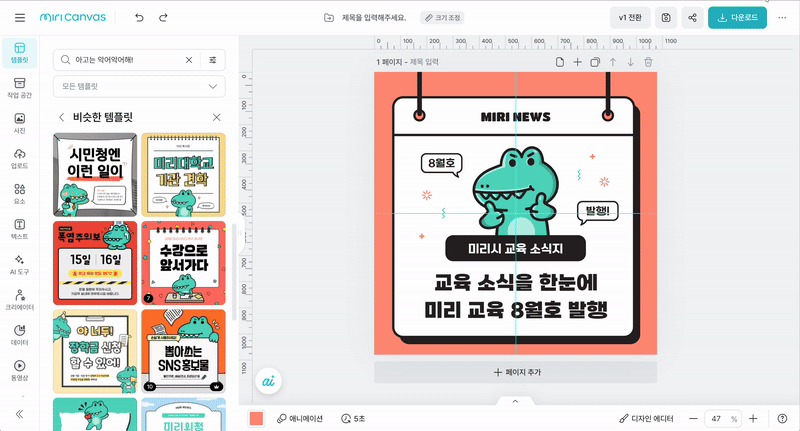The height and width of the screenshot is (431, 800).
Task: Open the 크리에이터 creator sidebar tab
Action: pyautogui.click(x=19, y=300)
